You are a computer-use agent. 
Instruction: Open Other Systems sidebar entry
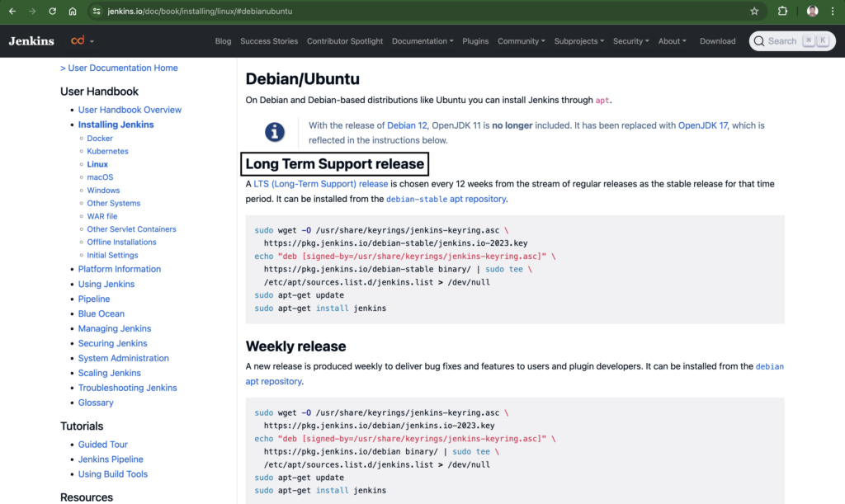pyautogui.click(x=114, y=203)
